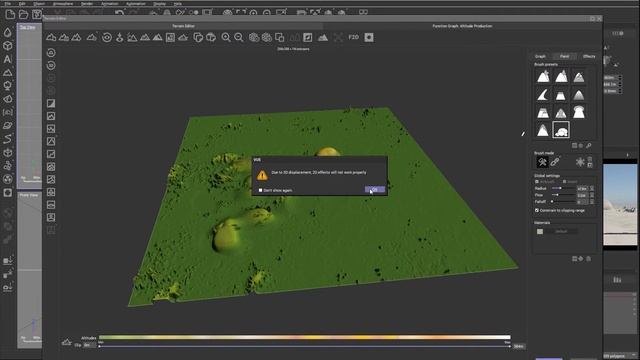The height and width of the screenshot is (360, 640).
Task: Switch to the Paint tab
Action: click(564, 56)
